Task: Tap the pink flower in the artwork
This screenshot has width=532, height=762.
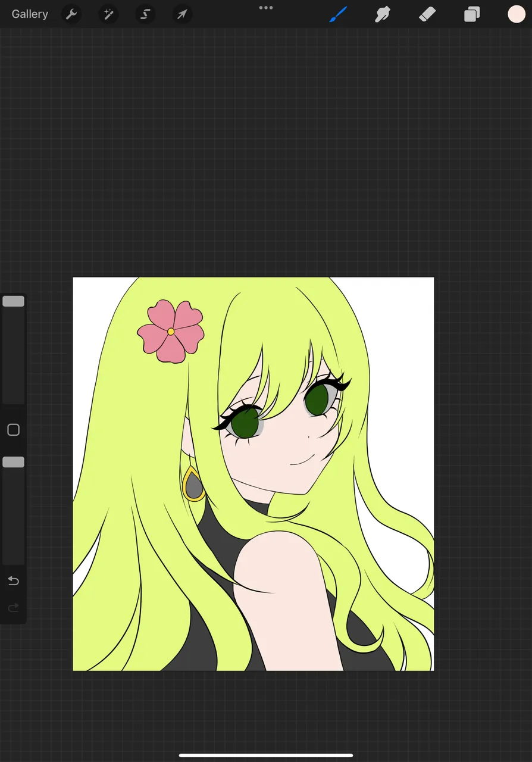Action: click(x=171, y=331)
